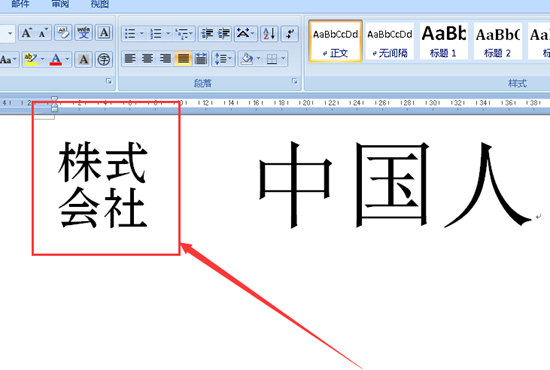Toggle Show paragraph marks
Screen dimensions: 550x370
coord(290,34)
